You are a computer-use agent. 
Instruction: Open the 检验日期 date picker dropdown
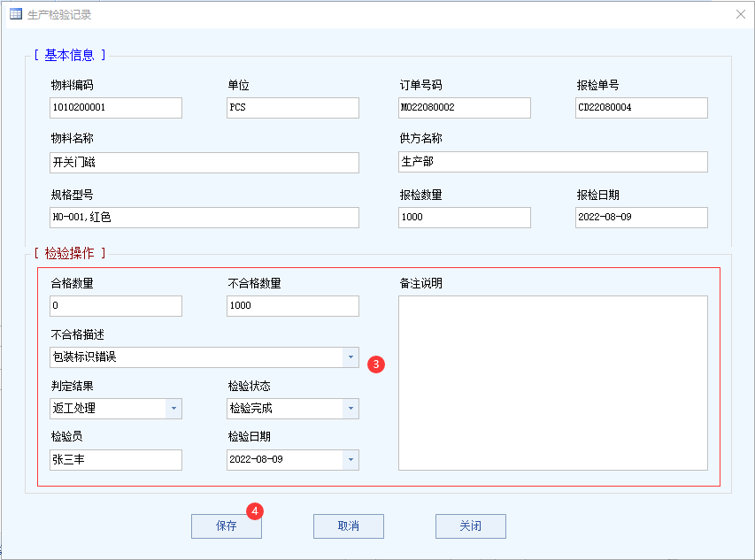coord(351,460)
